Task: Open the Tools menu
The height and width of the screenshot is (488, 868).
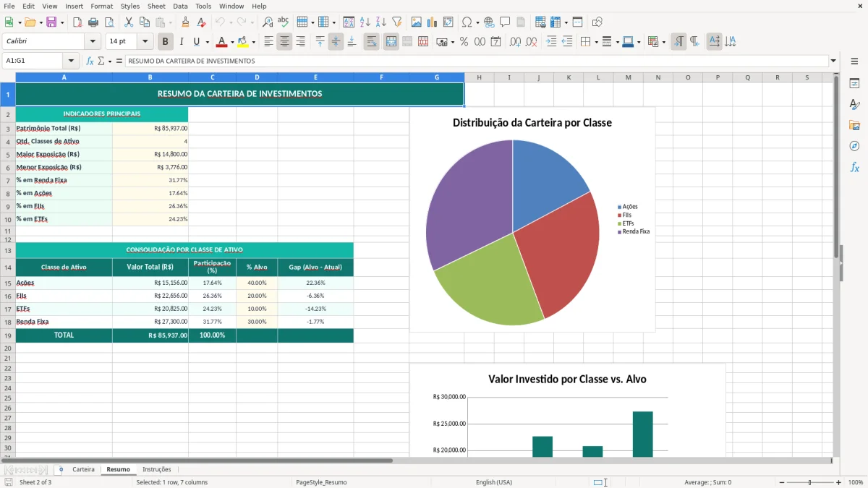Action: point(203,6)
